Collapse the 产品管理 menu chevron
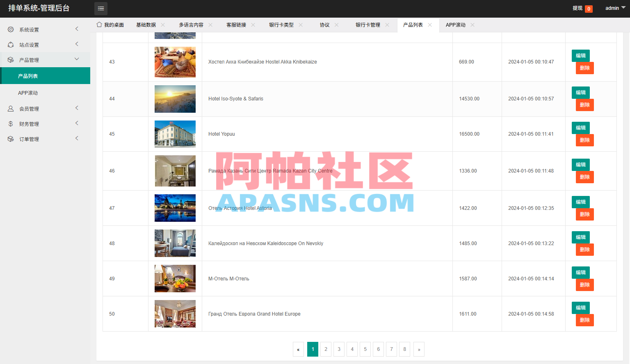Screen dimensions: 630x364 tap(77, 59)
